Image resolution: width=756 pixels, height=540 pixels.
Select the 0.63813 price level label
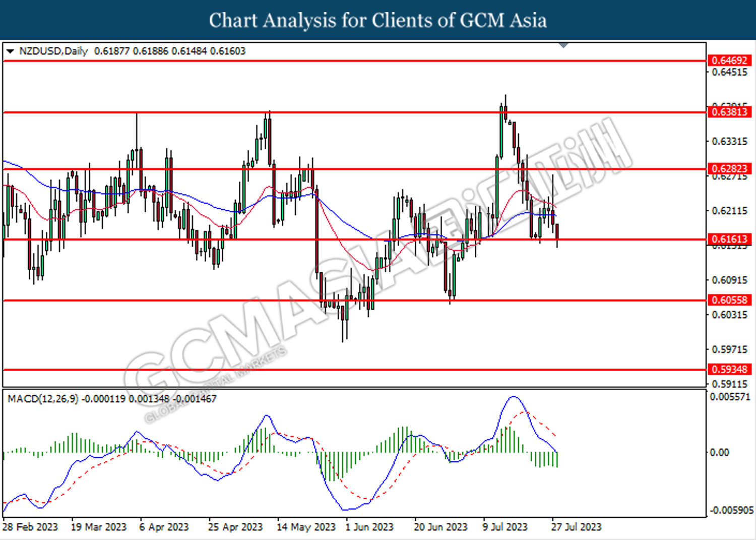click(729, 112)
